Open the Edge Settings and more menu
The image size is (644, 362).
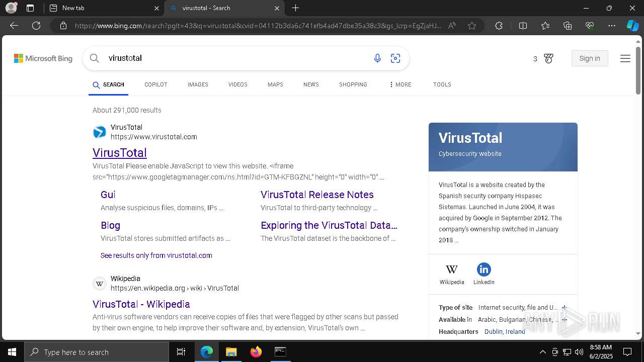pos(612,26)
